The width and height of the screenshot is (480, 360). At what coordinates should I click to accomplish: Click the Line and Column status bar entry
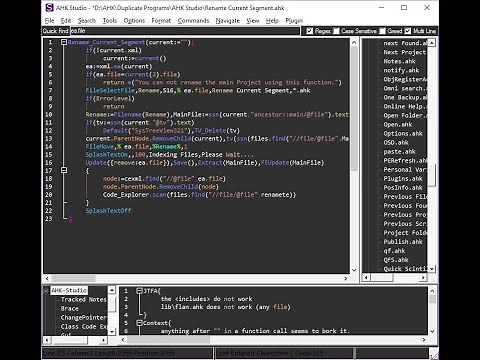pos(127,353)
